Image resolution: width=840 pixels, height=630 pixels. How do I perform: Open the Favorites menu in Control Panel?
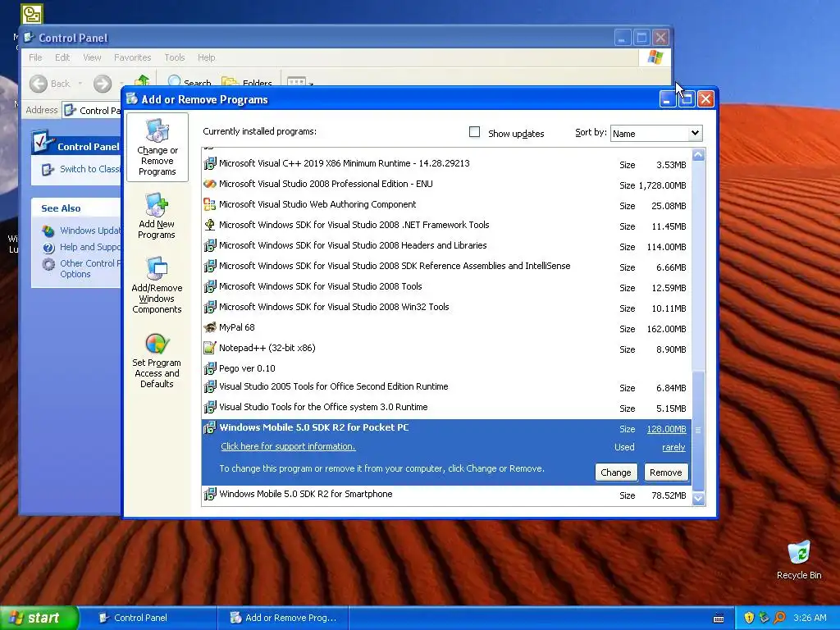[132, 57]
